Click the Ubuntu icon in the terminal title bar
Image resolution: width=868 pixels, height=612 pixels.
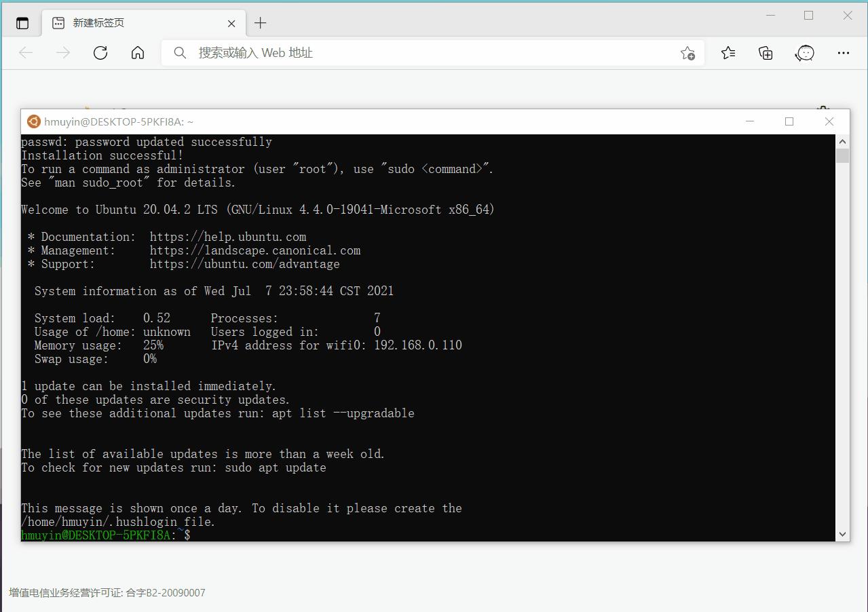click(x=33, y=121)
